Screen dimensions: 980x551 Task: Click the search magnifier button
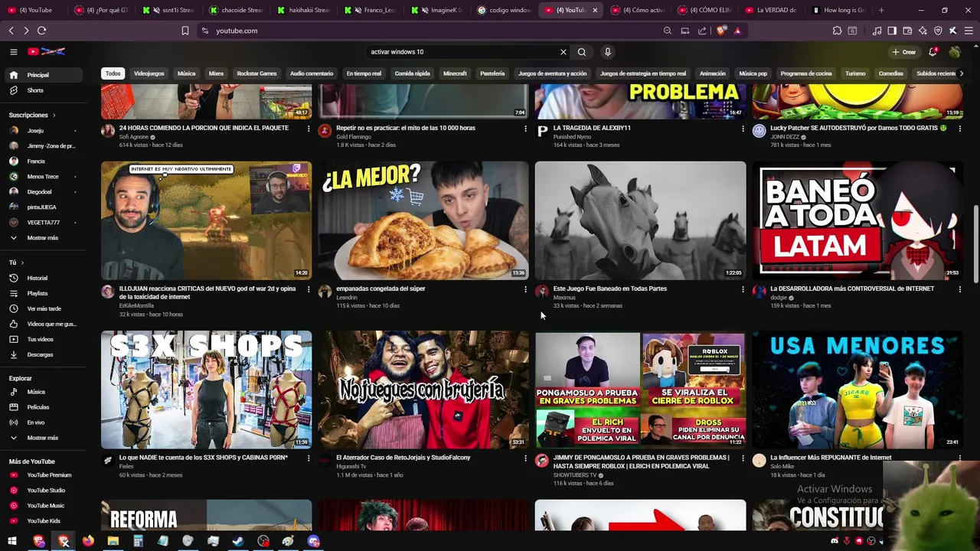tap(582, 52)
